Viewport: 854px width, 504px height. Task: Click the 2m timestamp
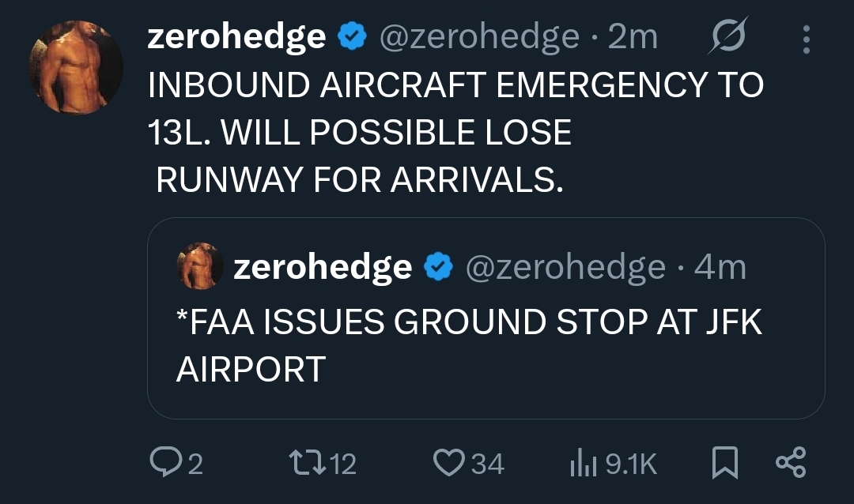tap(633, 37)
